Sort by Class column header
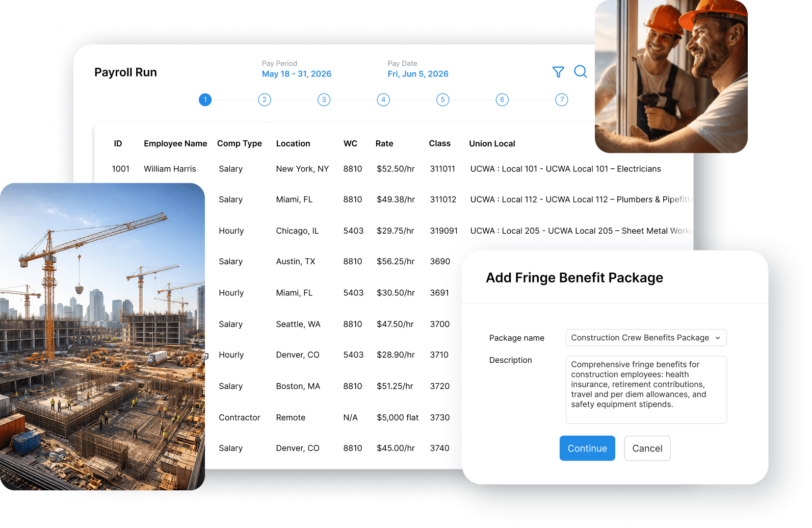 point(440,144)
